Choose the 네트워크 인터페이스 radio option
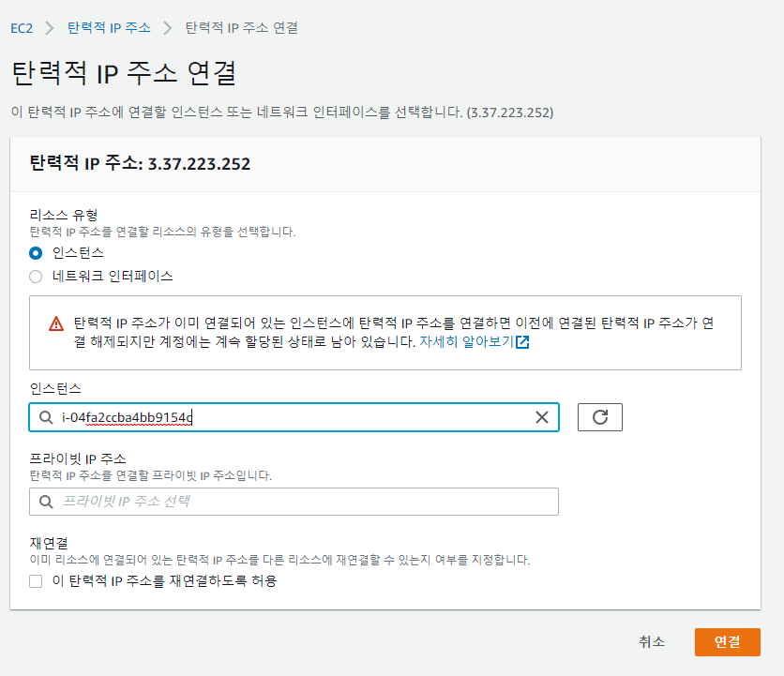 click(36, 277)
